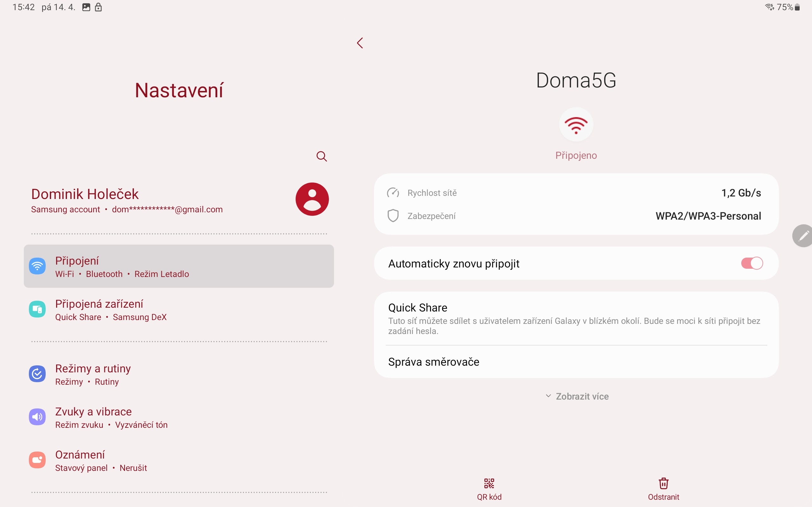Tap the red profile avatar icon
The image size is (812, 507).
coord(312,199)
